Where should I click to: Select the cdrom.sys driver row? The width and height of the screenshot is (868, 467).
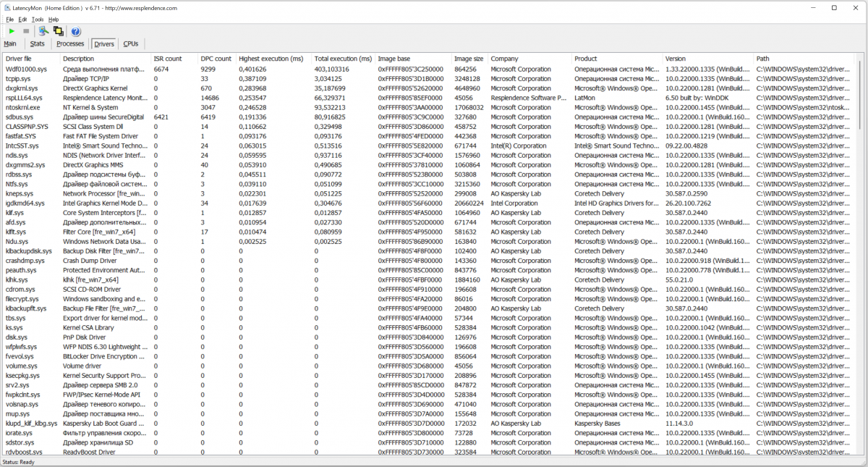(x=429, y=289)
